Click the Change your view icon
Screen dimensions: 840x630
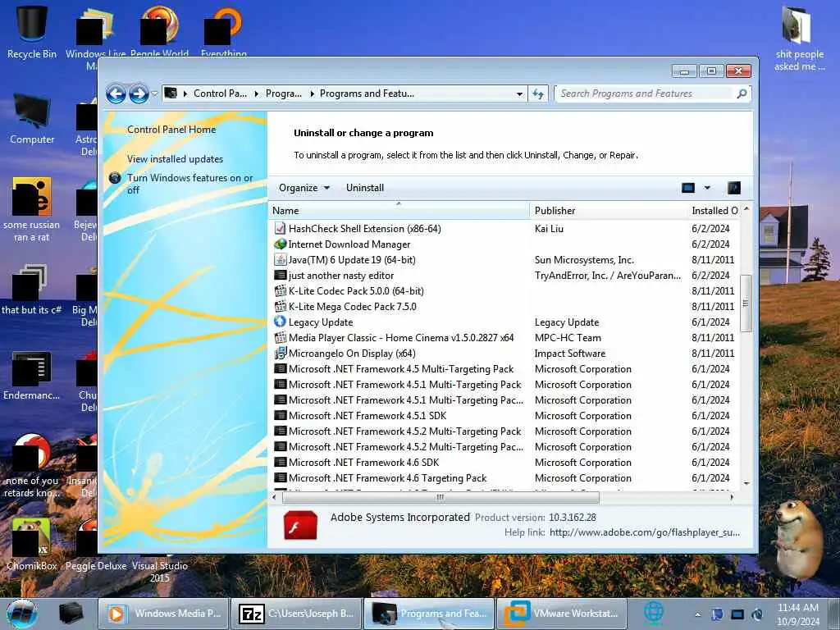[688, 188]
